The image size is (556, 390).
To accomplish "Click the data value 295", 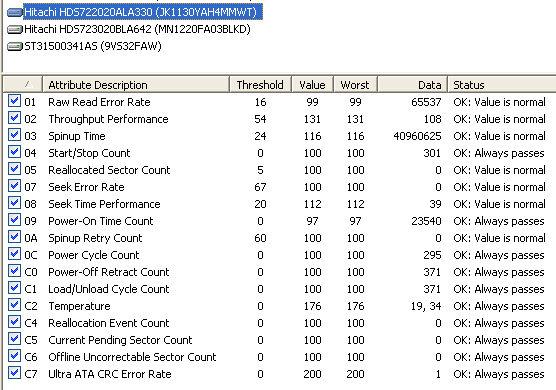I will tap(432, 255).
